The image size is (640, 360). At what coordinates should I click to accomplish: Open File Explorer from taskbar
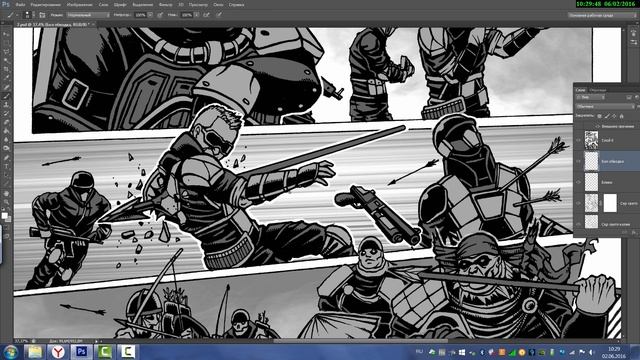click(35, 351)
